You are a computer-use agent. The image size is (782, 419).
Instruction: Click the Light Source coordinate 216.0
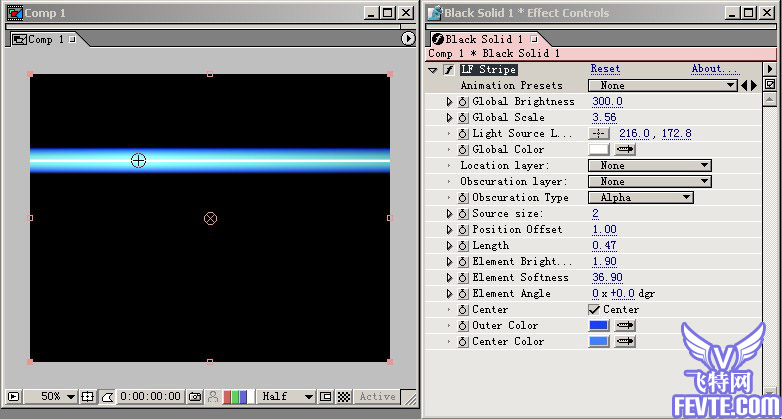coord(634,134)
